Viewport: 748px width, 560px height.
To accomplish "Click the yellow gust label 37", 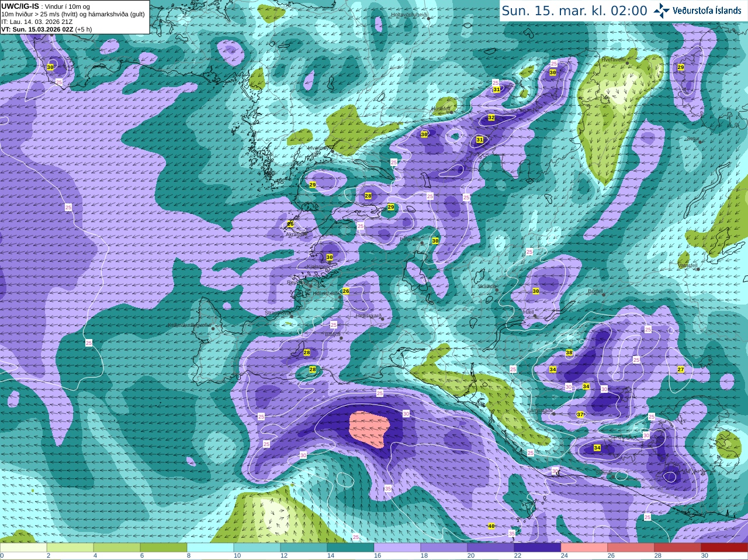I will pyautogui.click(x=580, y=414).
